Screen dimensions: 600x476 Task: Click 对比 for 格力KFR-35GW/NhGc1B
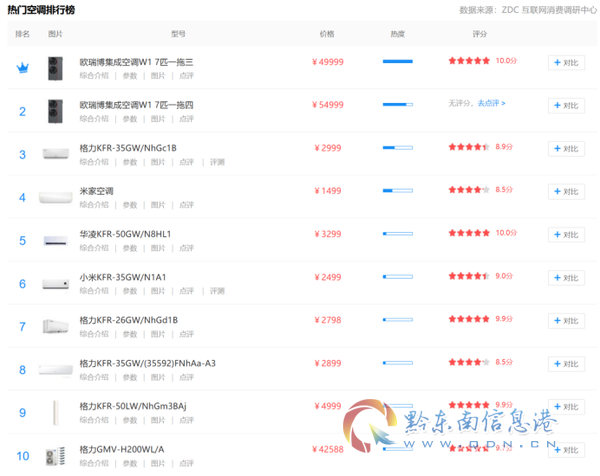566,148
